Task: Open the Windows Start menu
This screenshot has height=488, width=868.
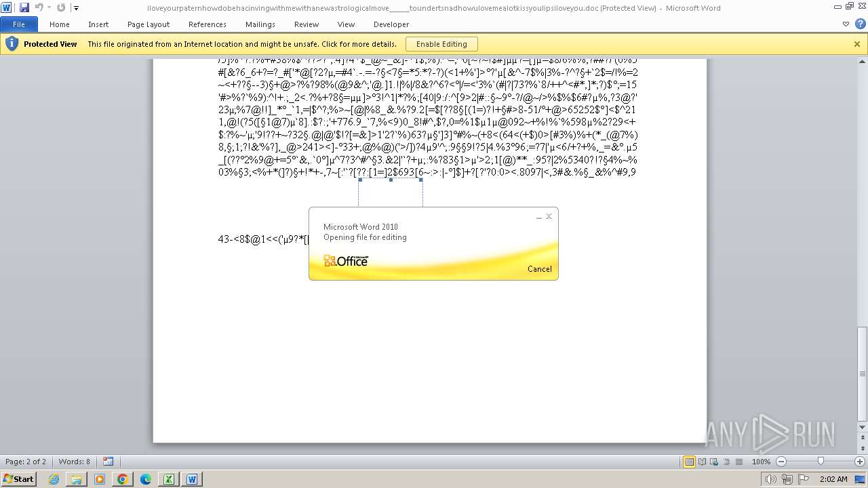Action: pos(19,479)
